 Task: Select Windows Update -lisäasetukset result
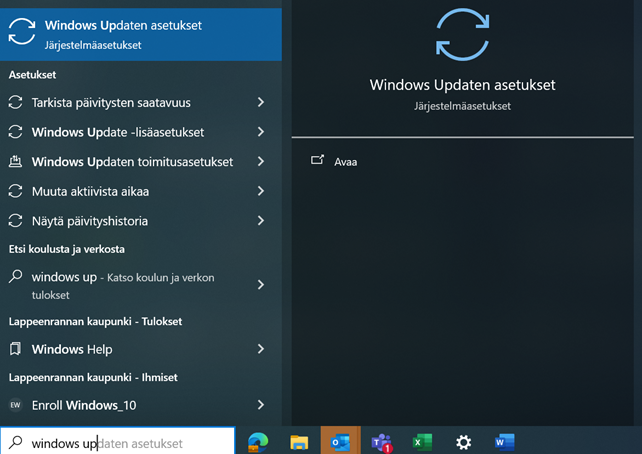140,132
